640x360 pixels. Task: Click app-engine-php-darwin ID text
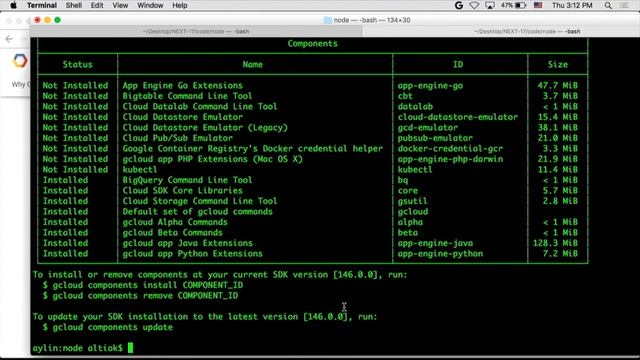450,159
